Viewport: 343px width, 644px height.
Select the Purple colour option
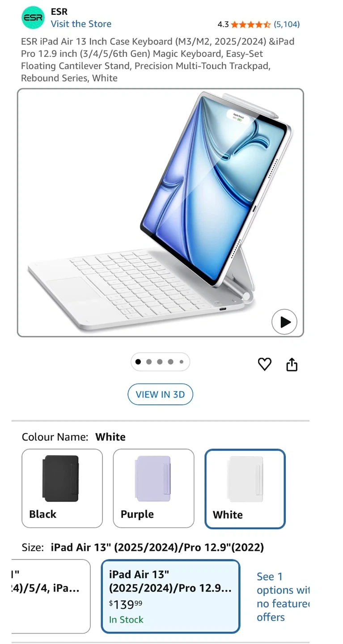[x=153, y=488]
